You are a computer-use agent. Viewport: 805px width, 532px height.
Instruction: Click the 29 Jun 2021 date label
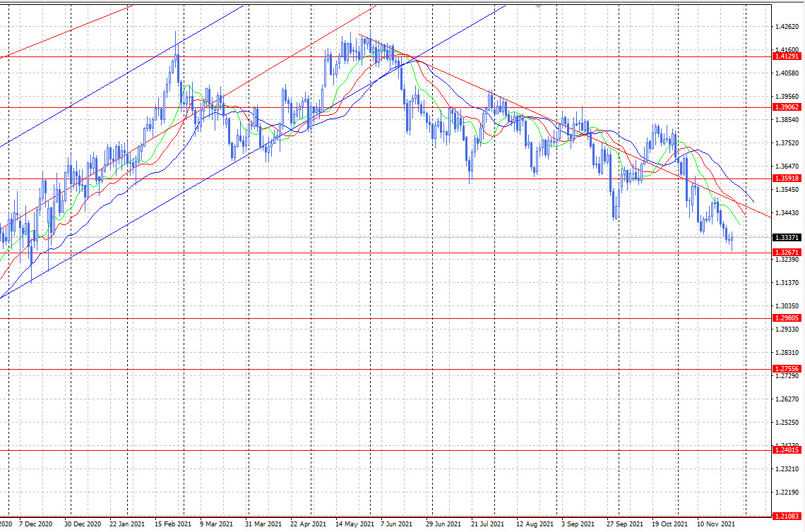443,524
